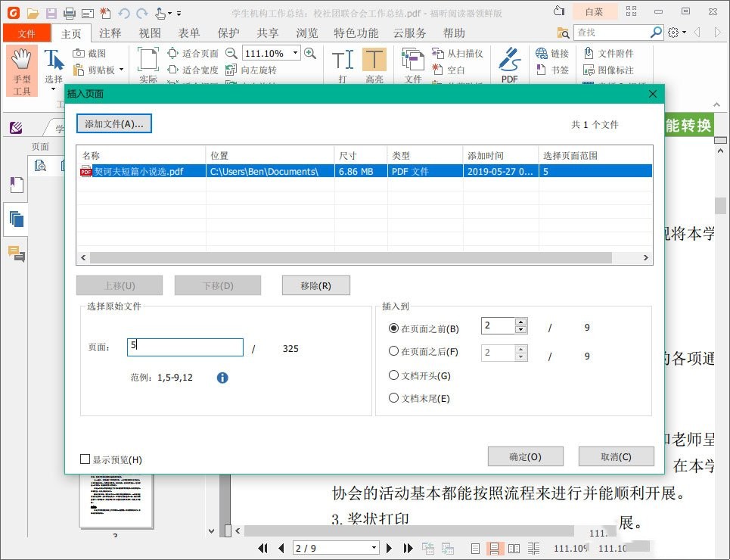Click Fit Page icon

172,53
